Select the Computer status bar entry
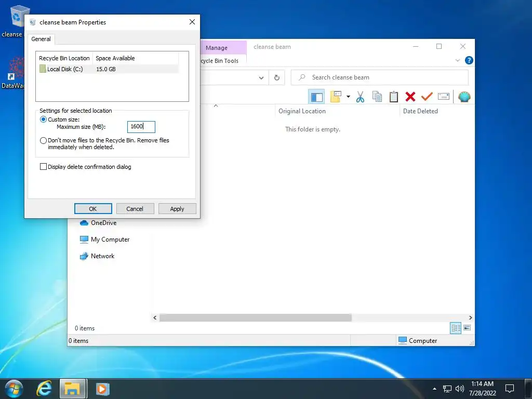Image resolution: width=532 pixels, height=399 pixels. coord(418,341)
